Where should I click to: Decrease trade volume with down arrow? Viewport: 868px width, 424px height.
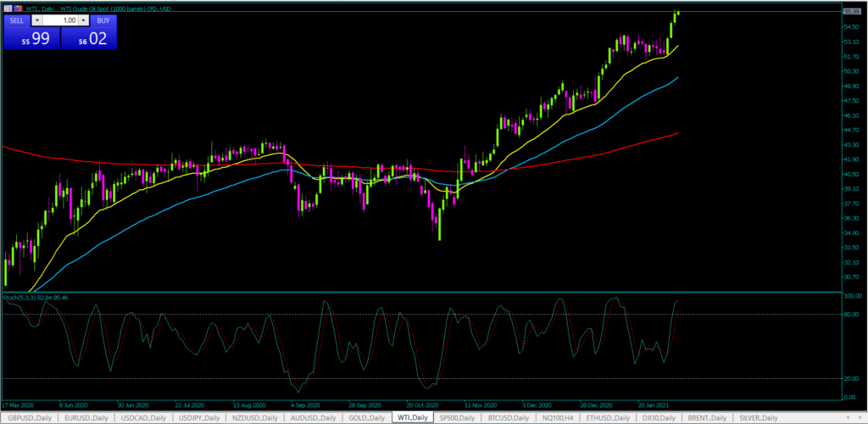(x=36, y=20)
